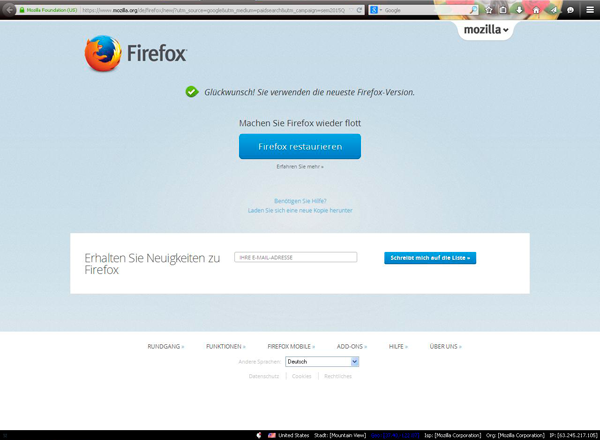The height and width of the screenshot is (440, 600).
Task: Open the Datenschutz link
Action: 264,376
